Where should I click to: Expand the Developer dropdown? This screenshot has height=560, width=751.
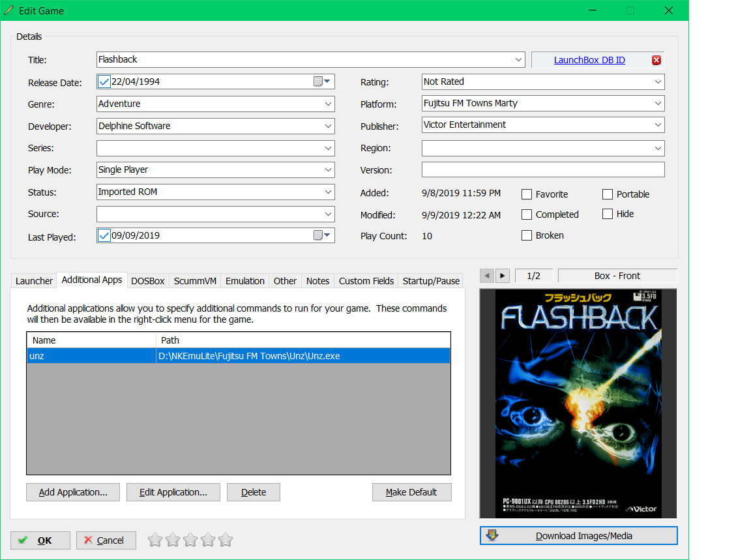coord(328,126)
